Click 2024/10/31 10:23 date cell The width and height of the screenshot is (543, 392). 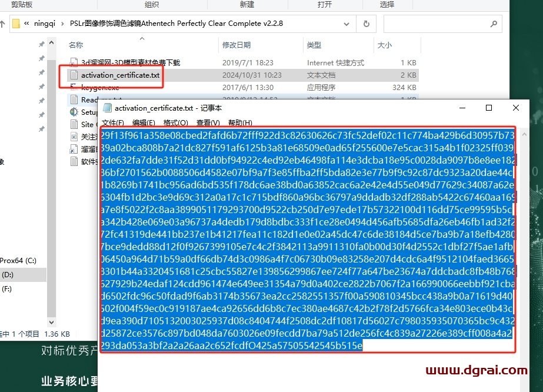pos(252,75)
